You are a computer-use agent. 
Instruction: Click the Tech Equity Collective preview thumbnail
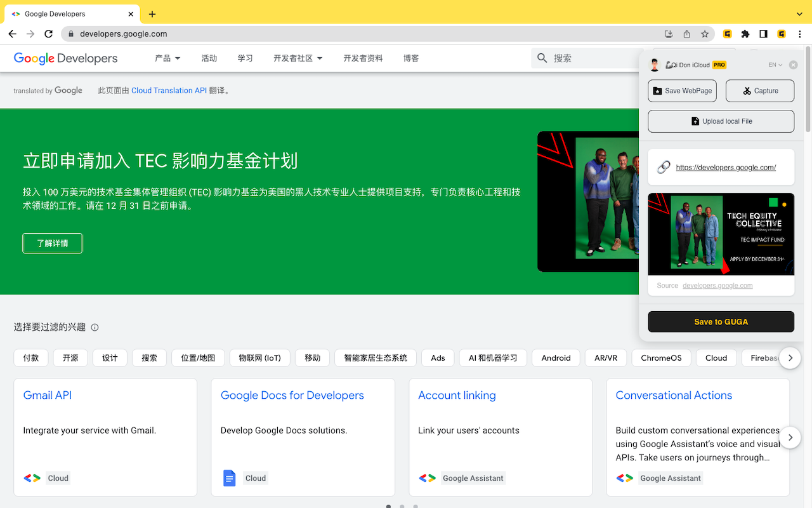721,234
